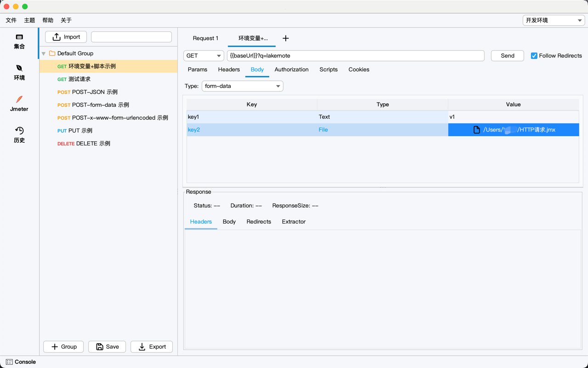Click the collection search input field
The image size is (588, 368).
131,37
